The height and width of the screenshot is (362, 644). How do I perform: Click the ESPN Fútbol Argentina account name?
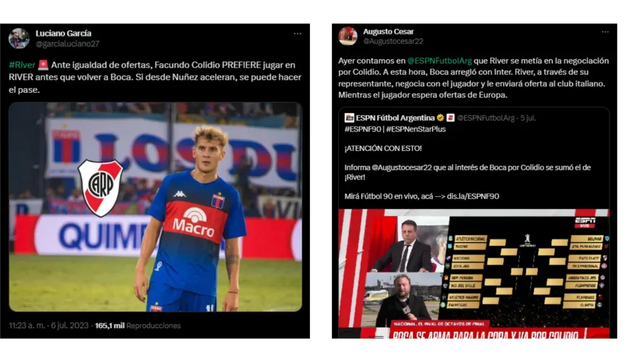coord(395,118)
